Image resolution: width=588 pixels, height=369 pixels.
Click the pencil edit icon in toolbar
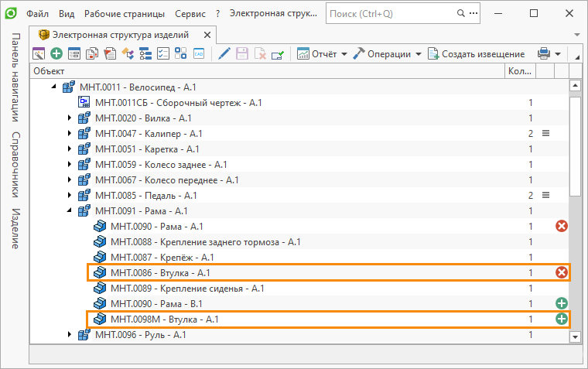click(x=224, y=53)
